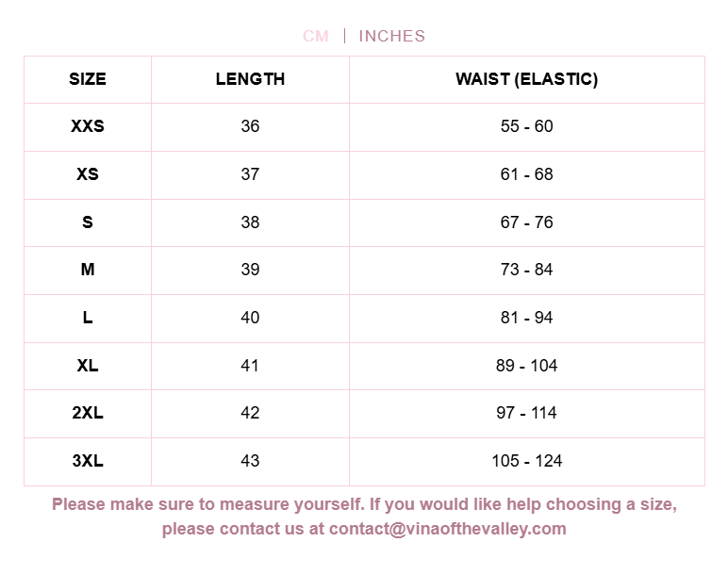This screenshot has height=575, width=728.
Task: Click the LENGTH column header
Action: (x=250, y=79)
